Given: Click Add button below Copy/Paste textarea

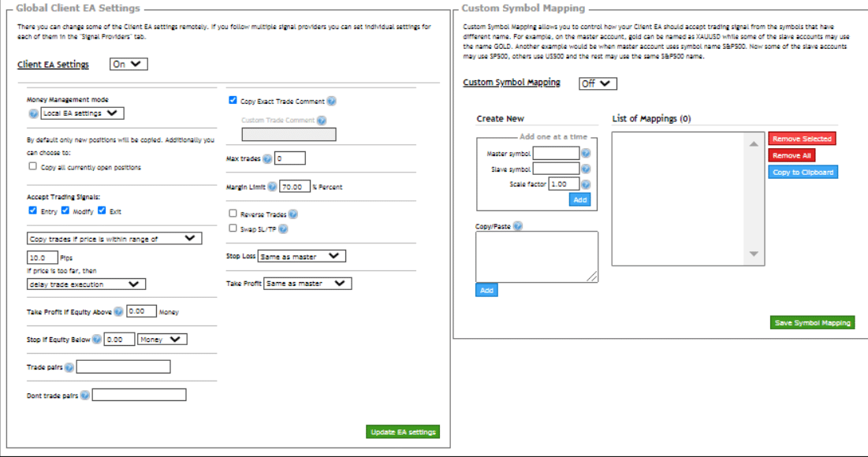Looking at the screenshot, I should (486, 290).
